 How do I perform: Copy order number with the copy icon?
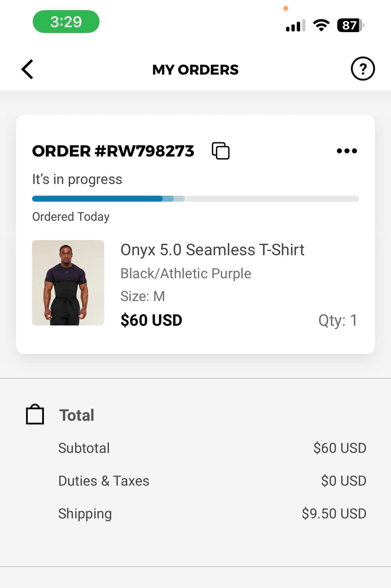[221, 151]
